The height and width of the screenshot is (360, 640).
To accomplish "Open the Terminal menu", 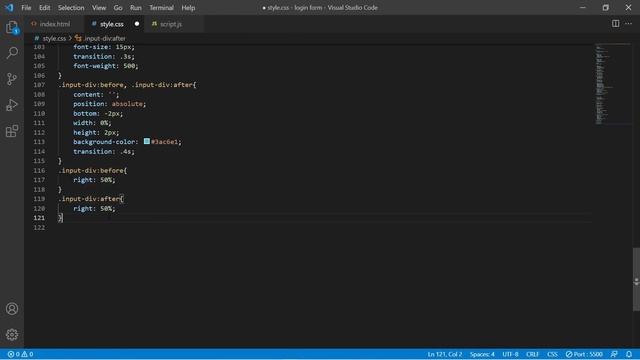I will pyautogui.click(x=161, y=8).
